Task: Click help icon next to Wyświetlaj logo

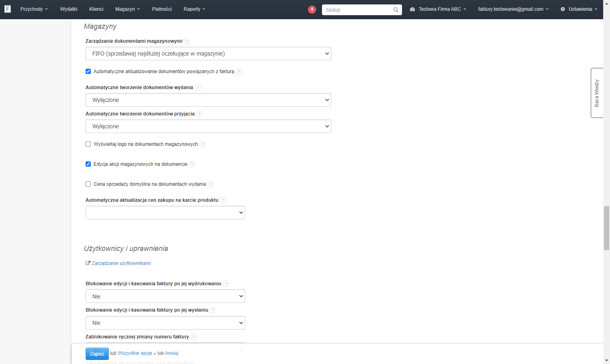Action: (202, 144)
